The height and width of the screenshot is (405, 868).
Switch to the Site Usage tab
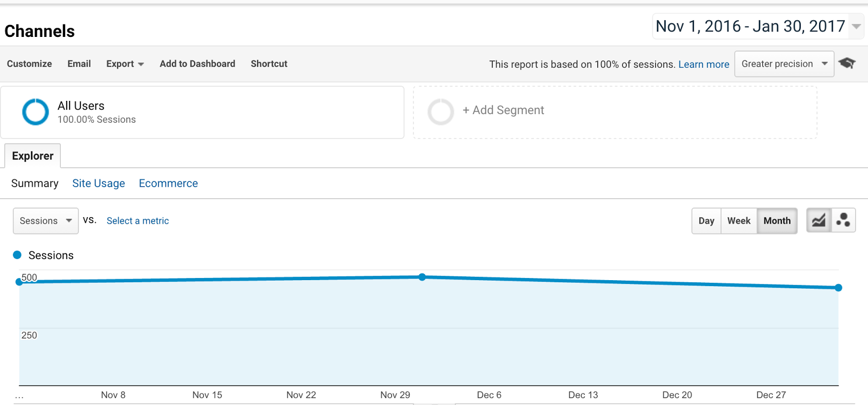click(x=98, y=183)
